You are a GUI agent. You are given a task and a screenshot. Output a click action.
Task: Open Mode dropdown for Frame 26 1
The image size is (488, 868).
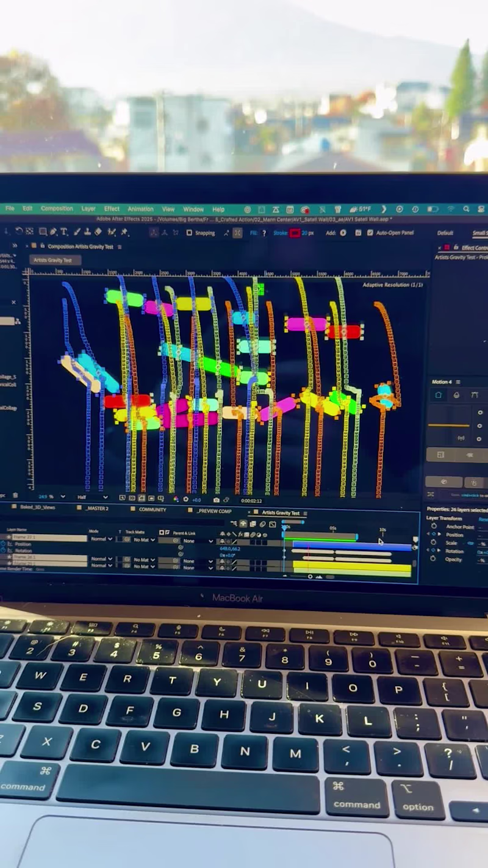tap(102, 559)
